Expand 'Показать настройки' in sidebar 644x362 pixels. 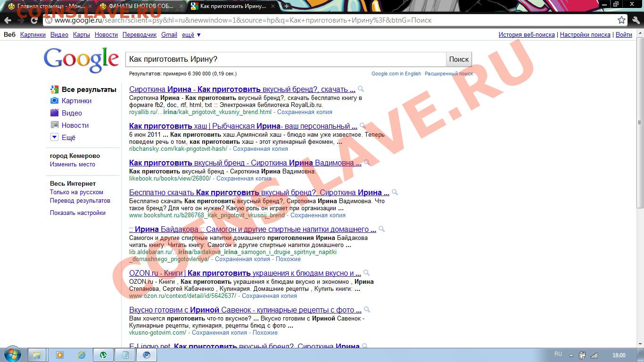point(78,213)
